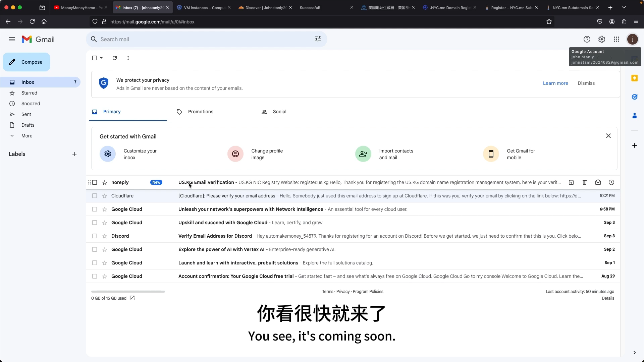The width and height of the screenshot is (644, 362).
Task: Compose a new email
Action: click(x=26, y=62)
